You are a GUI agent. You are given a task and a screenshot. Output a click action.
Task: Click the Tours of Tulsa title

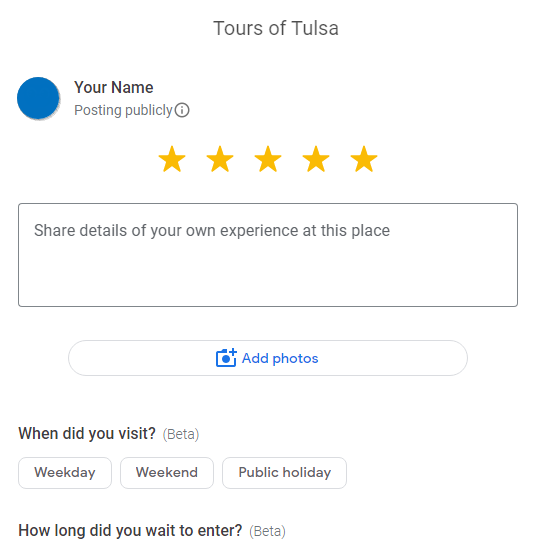point(276,28)
